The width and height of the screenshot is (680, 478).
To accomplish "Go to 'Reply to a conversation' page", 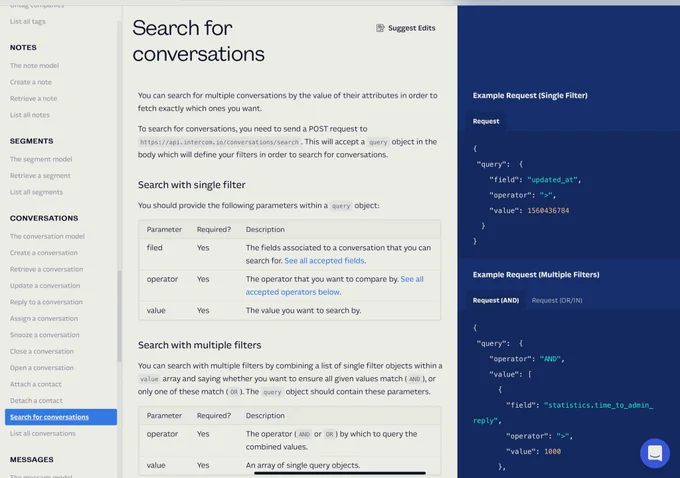I will pos(46,302).
